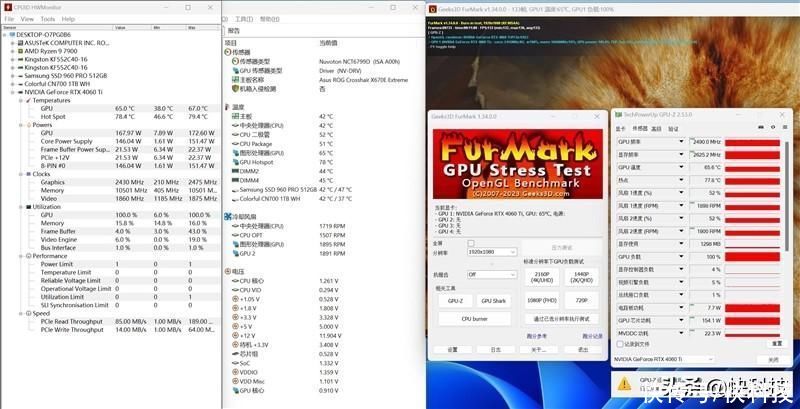The width and height of the screenshot is (800, 409).
Task: Click the GPU-Z refresh icon
Action: (773, 127)
